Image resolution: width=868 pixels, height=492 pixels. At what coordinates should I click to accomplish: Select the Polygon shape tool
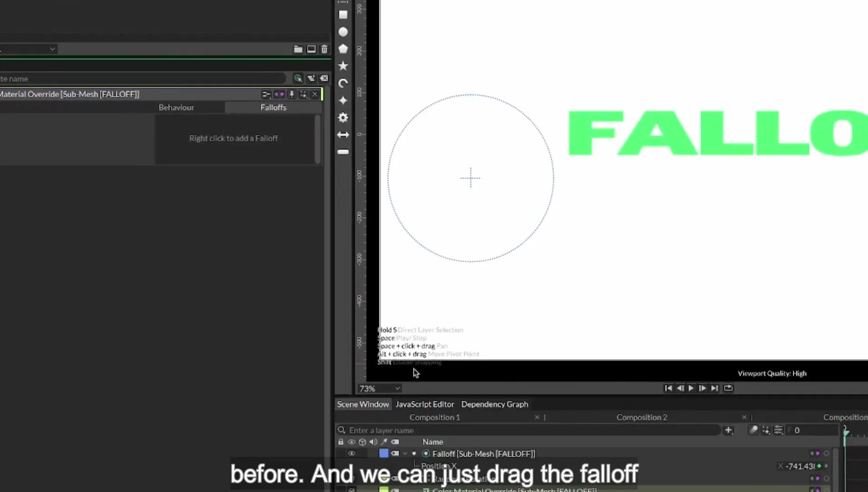[x=343, y=49]
